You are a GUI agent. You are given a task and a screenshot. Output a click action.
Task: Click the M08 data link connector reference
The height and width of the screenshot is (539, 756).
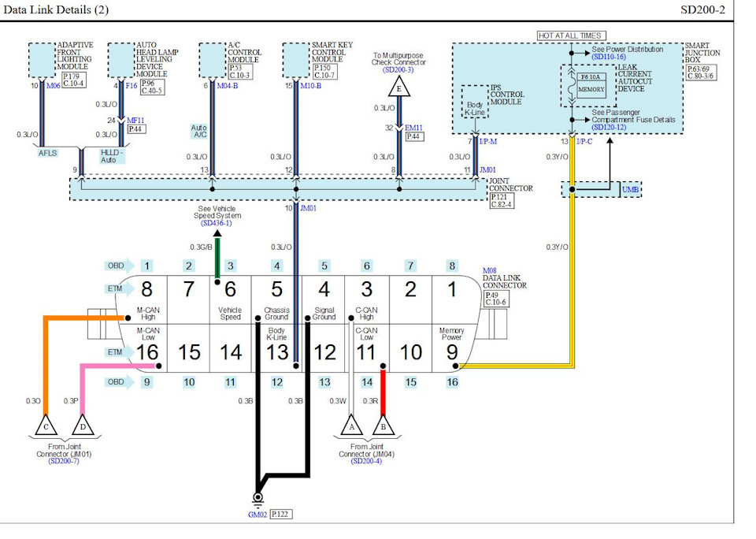489,271
